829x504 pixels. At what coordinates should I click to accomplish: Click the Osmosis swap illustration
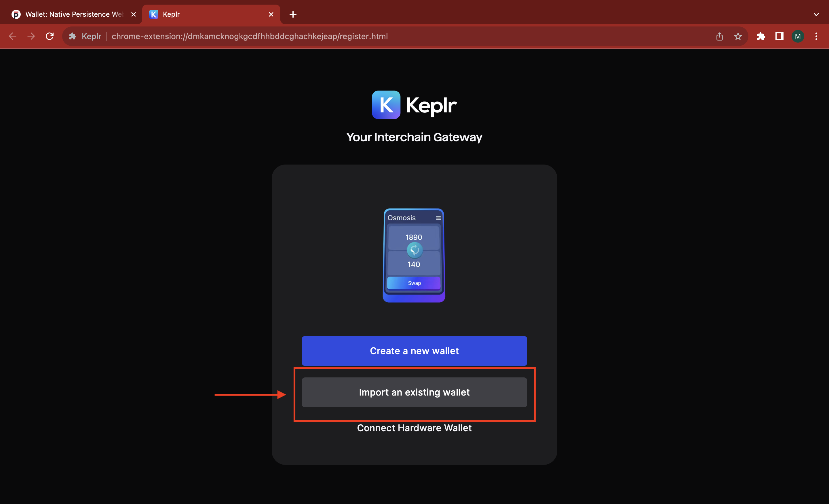414,255
